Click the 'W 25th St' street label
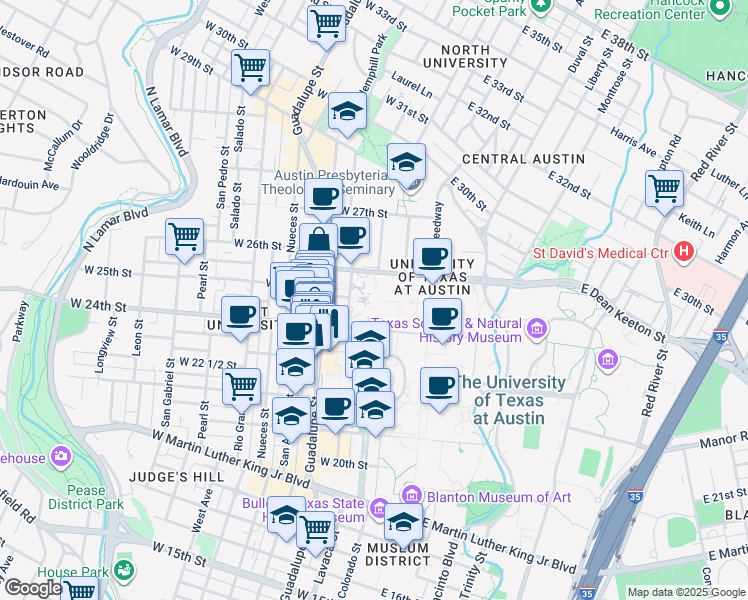Viewport: 748px width, 600px height. point(108,271)
